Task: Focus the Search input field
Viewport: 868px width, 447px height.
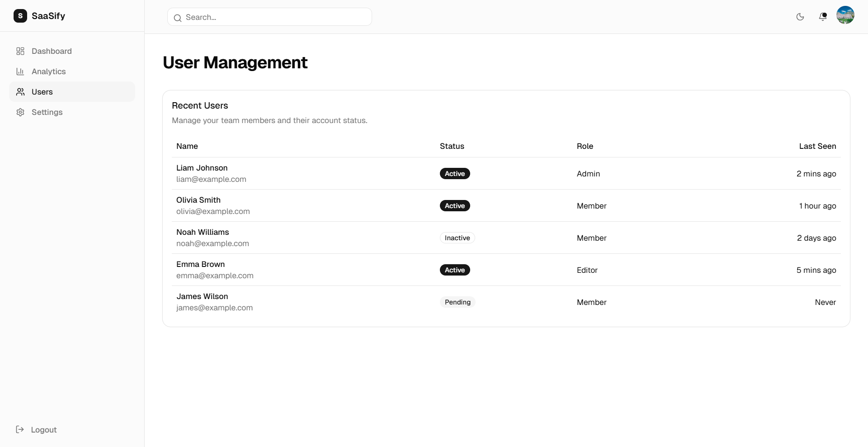Action: pos(276,17)
